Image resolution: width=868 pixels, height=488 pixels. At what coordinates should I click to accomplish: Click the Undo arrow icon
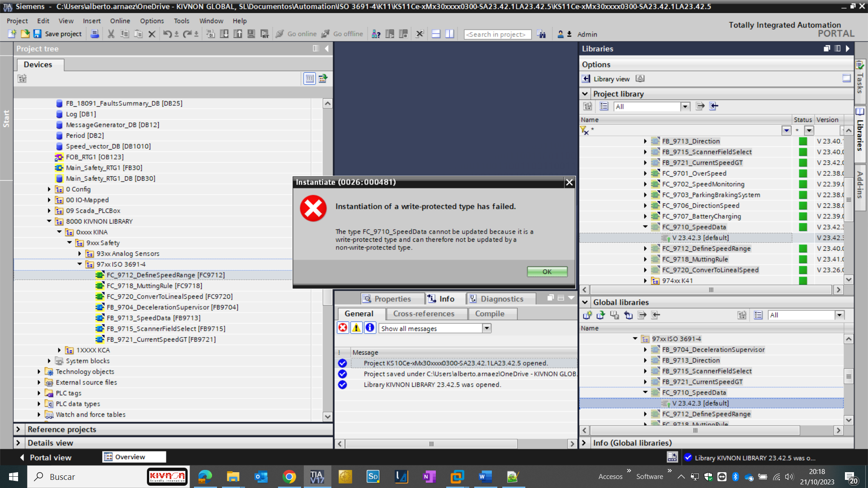click(167, 34)
